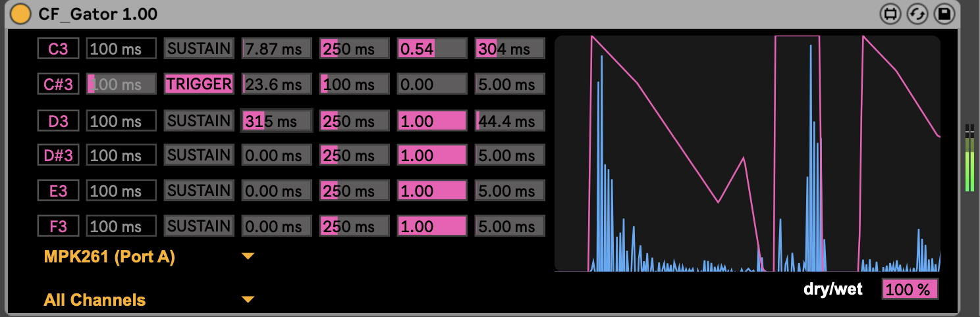Click the 100 ms field in E3 row
980x317 pixels.
click(x=121, y=191)
